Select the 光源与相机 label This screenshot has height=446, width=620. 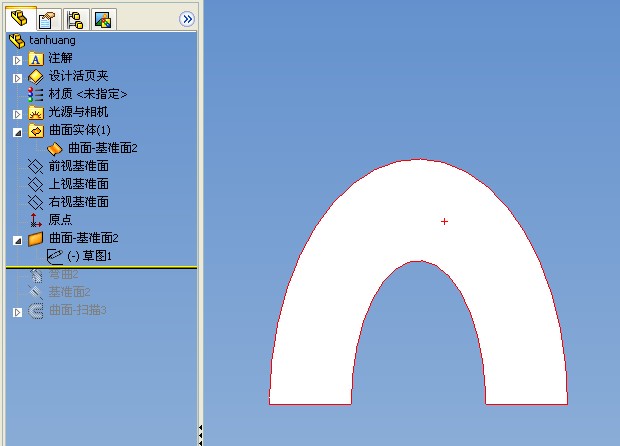[78, 112]
